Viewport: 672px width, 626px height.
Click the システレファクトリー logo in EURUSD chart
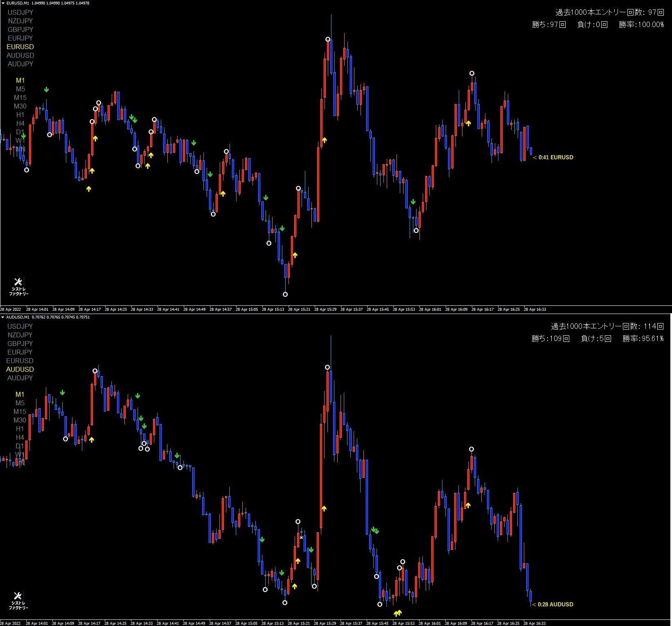tap(18, 287)
